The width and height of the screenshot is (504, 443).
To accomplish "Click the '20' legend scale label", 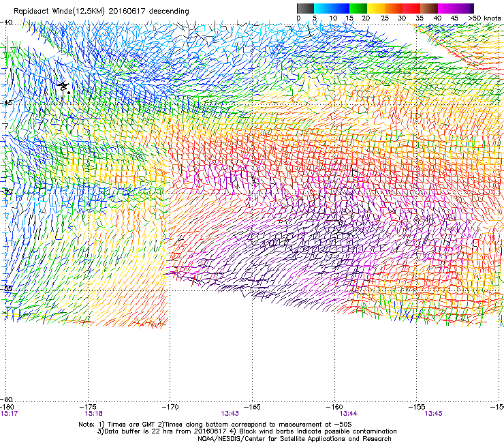I will tap(366, 18).
